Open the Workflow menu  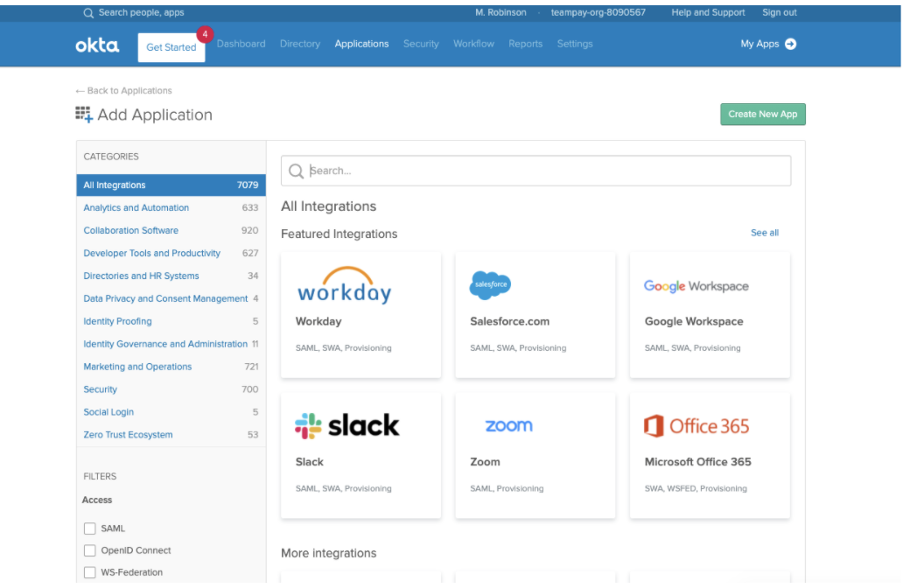(473, 44)
